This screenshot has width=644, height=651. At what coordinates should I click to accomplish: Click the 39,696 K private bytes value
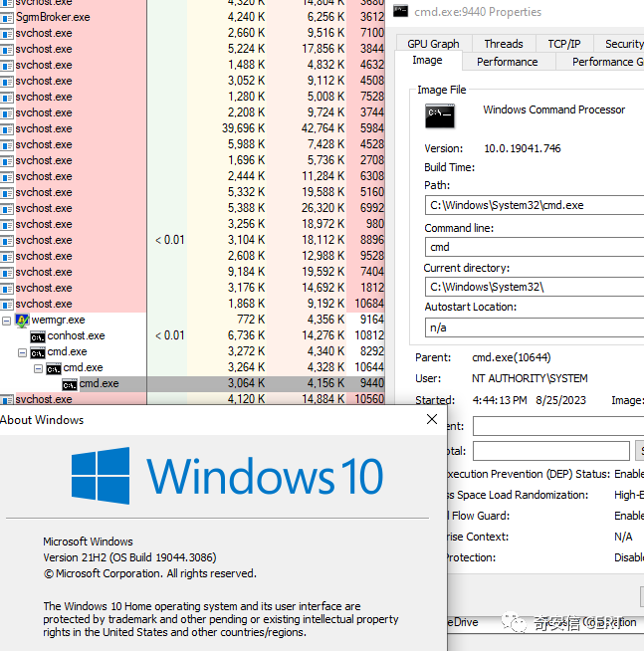(x=243, y=128)
